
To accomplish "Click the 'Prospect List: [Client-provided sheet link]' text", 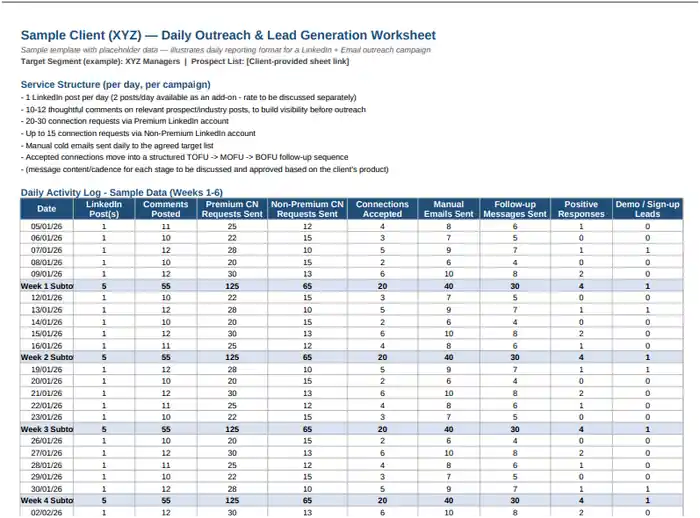I will click(x=270, y=61).
